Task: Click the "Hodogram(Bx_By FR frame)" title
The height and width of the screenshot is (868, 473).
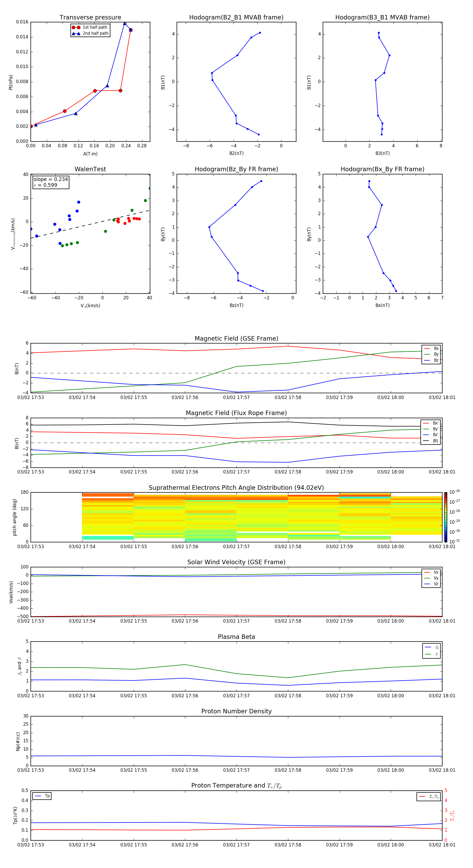Action: (382, 169)
